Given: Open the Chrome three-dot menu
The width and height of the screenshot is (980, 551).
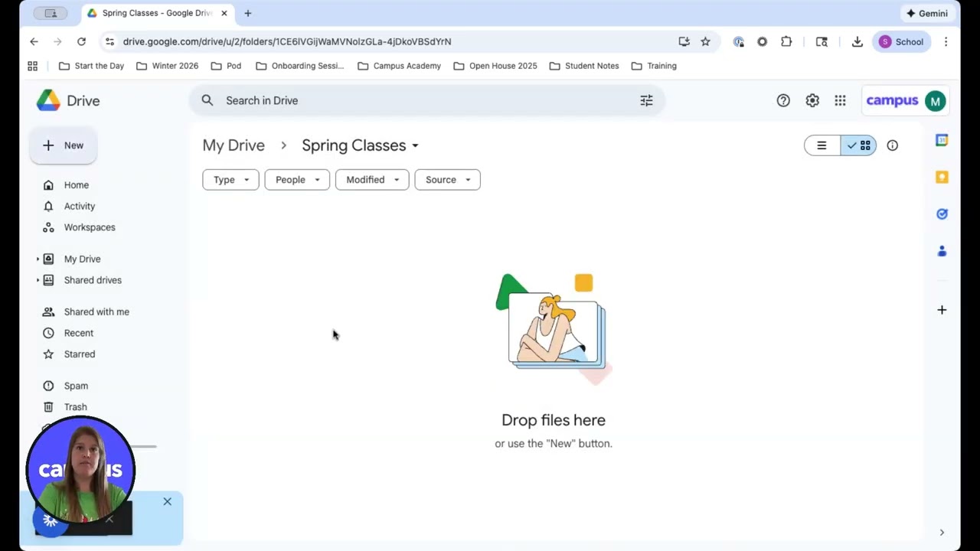Looking at the screenshot, I should tap(946, 41).
